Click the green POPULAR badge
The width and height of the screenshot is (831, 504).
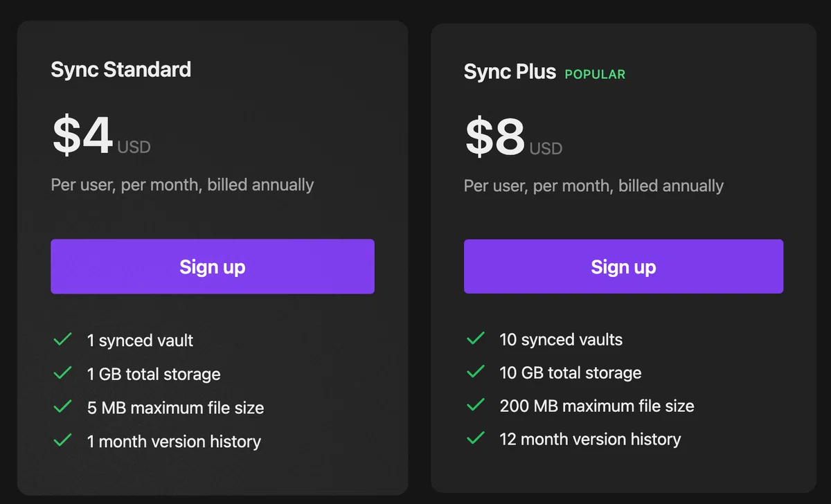595,74
